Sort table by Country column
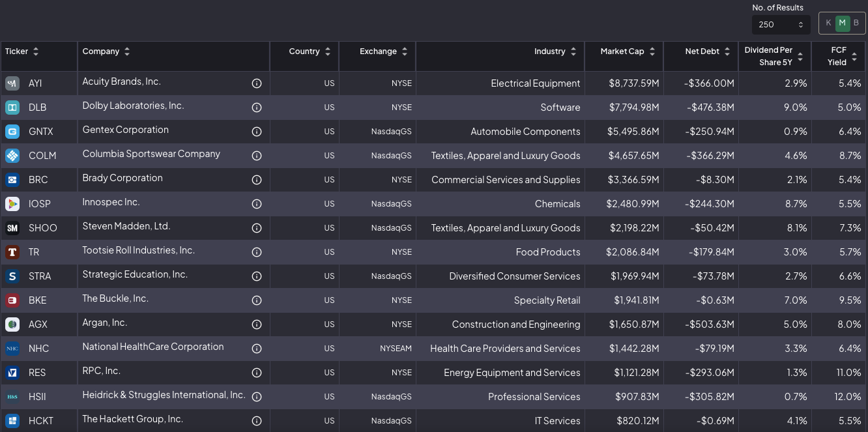This screenshot has width=868, height=432. click(327, 51)
